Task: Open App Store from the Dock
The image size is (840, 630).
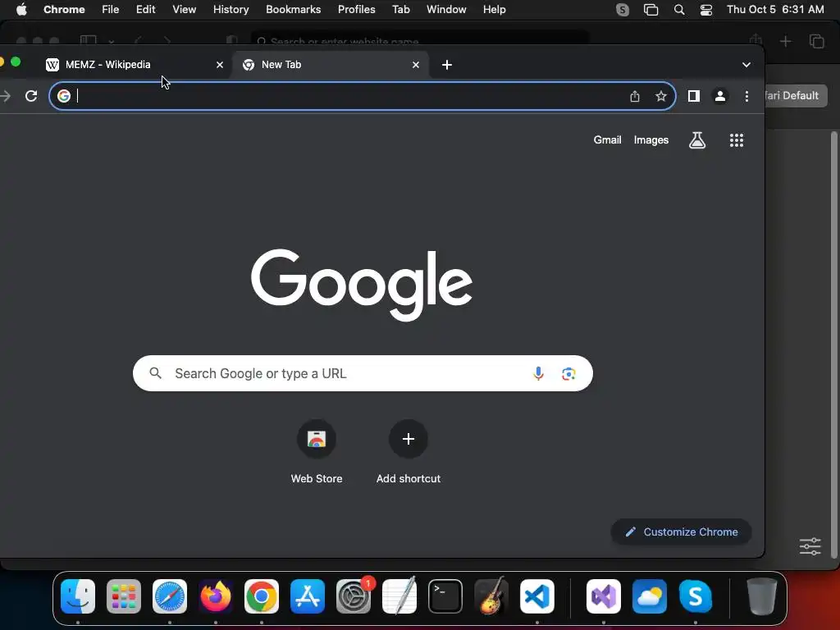Action: coord(308,596)
